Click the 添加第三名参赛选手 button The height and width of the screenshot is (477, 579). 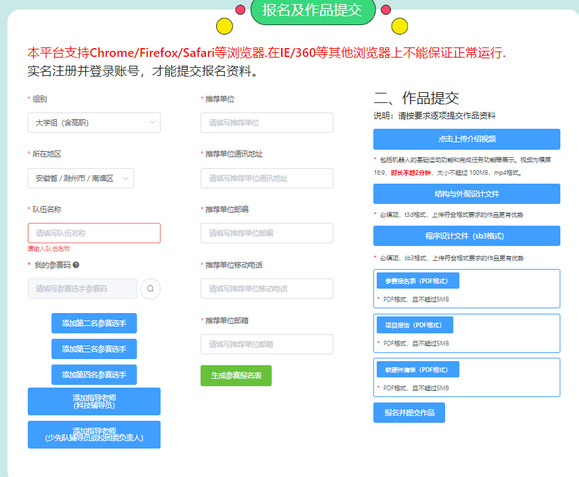point(94,349)
